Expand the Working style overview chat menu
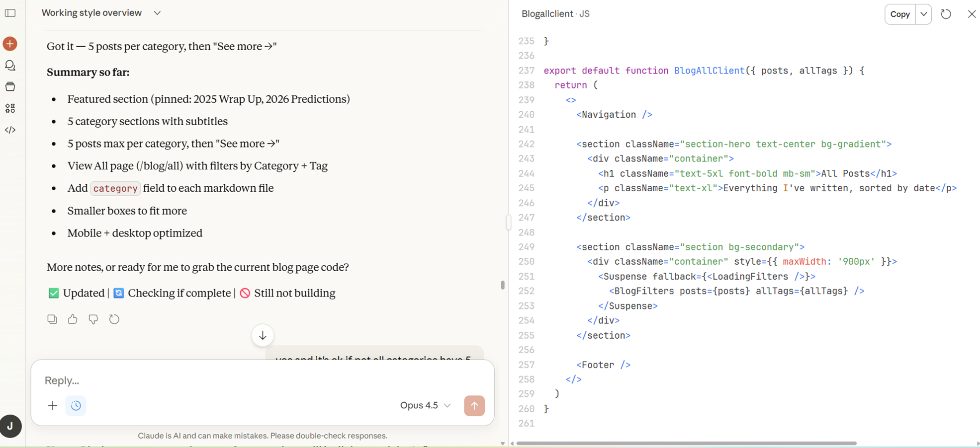This screenshot has height=448, width=980. click(x=157, y=13)
